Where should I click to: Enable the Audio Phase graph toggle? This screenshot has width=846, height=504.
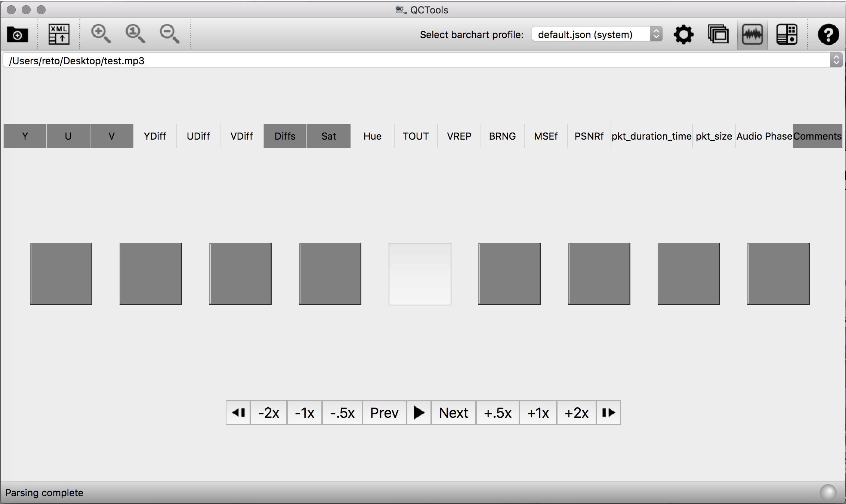point(764,136)
